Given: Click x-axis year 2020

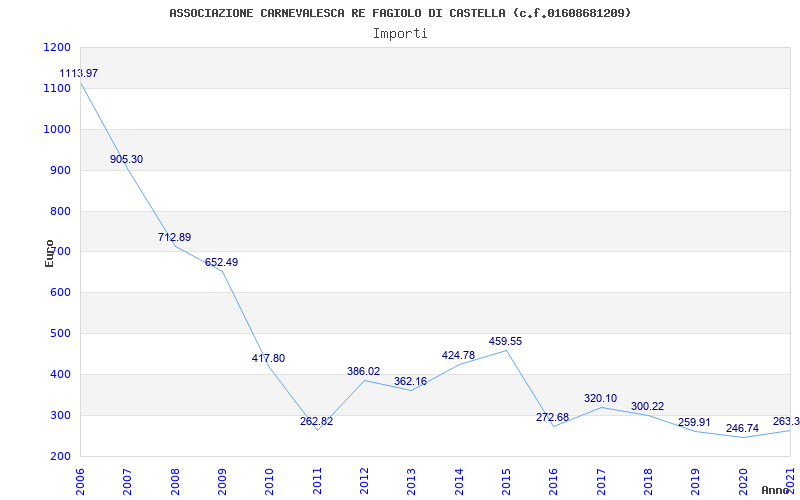Looking at the screenshot, I should coord(743,482).
